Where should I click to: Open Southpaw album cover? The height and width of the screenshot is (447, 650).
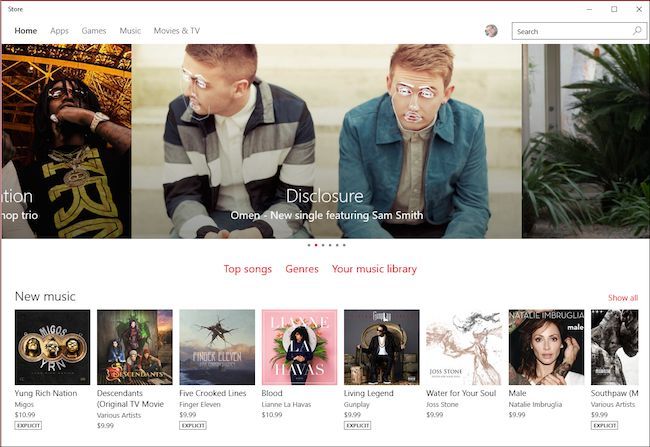click(615, 347)
